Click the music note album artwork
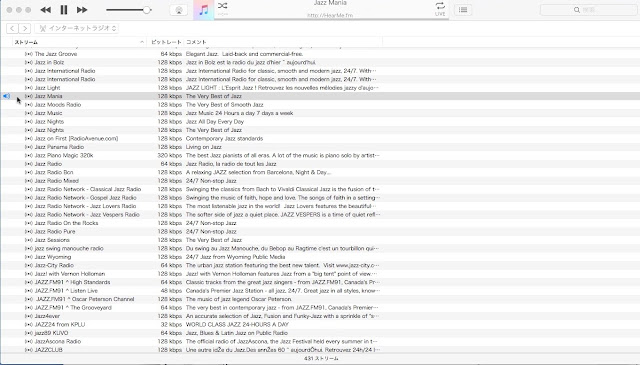This screenshot has width=640, height=365. coord(203,10)
